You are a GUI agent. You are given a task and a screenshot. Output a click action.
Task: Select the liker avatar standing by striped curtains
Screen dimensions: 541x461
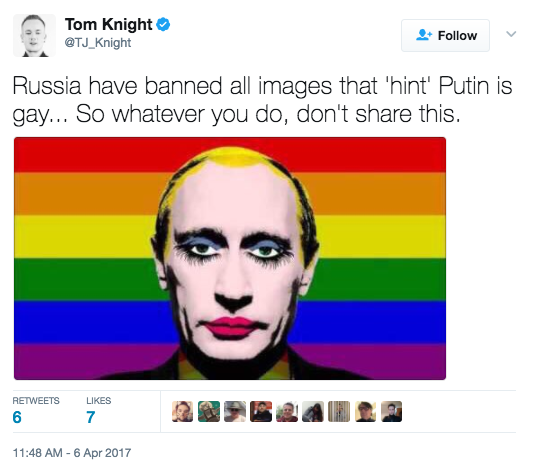pyautogui.click(x=339, y=411)
